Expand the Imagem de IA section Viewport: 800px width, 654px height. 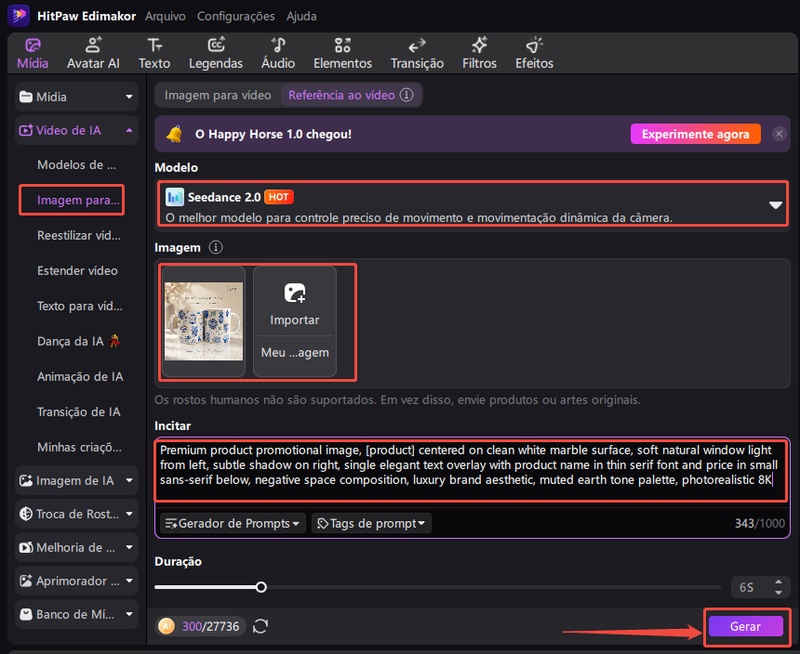tap(77, 481)
